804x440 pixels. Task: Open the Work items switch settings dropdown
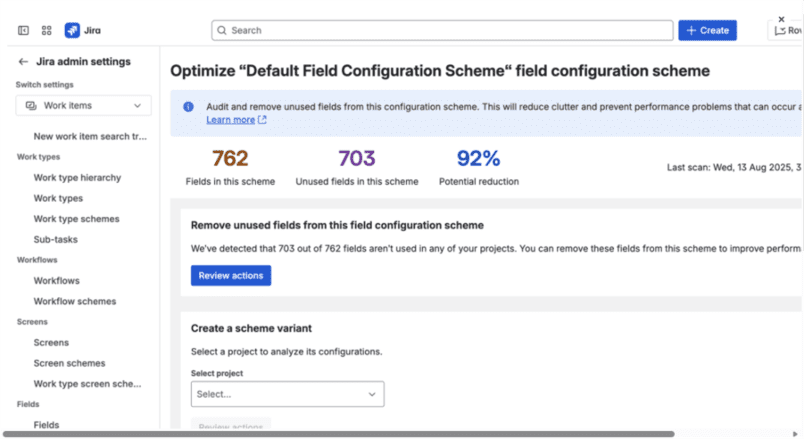coord(84,105)
